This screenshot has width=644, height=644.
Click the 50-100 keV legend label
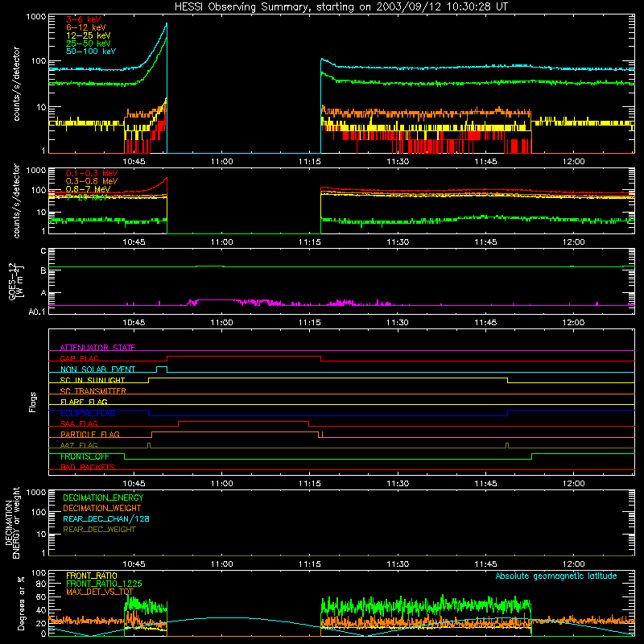tap(91, 52)
